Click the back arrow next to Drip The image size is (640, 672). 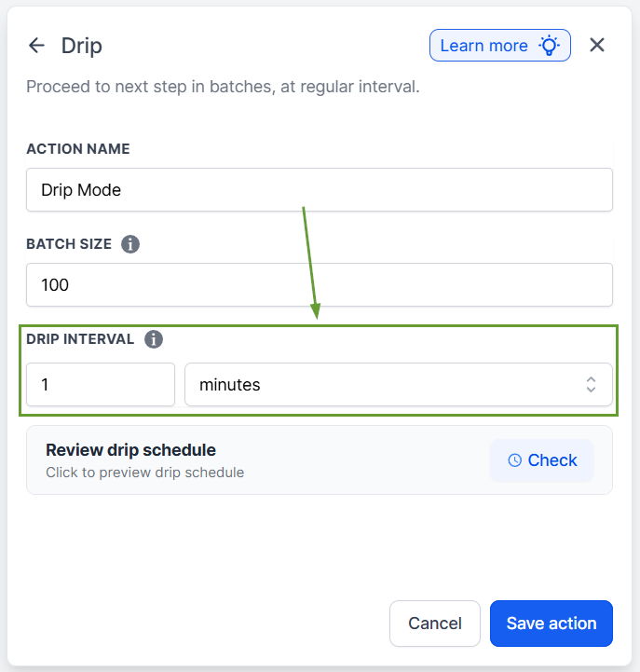[x=36, y=46]
